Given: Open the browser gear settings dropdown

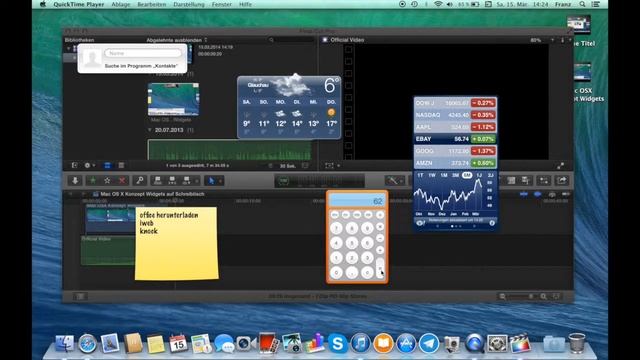Looking at the screenshot, I should [89, 165].
